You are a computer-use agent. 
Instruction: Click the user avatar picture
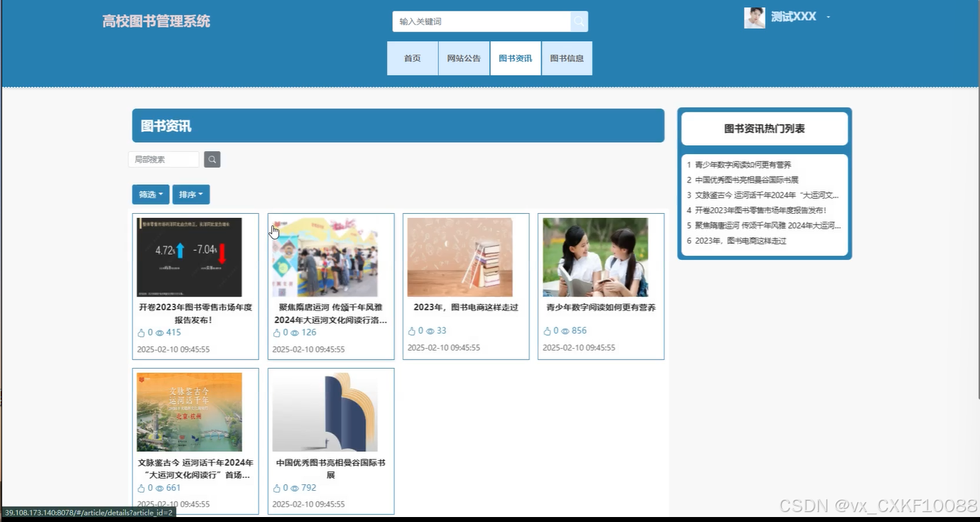click(754, 18)
